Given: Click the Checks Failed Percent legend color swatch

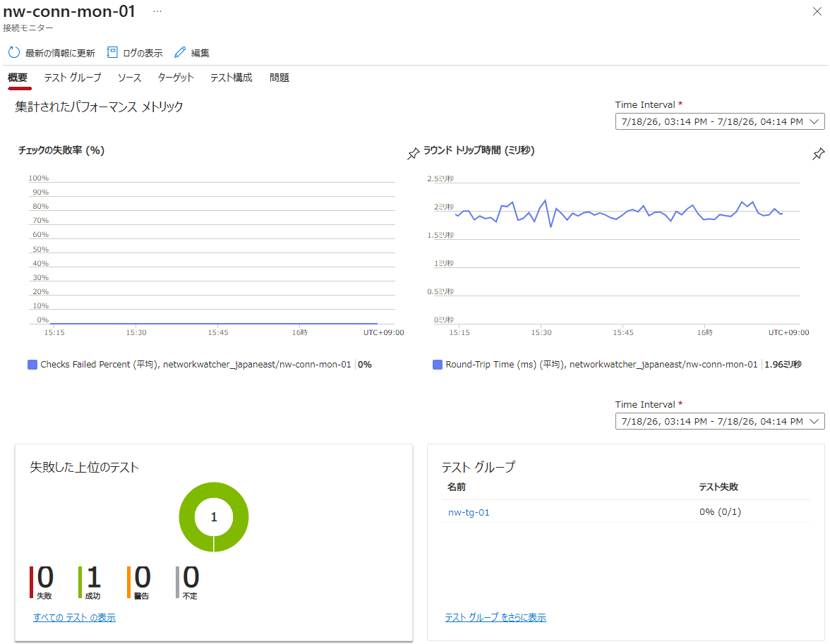Looking at the screenshot, I should click(x=32, y=365).
